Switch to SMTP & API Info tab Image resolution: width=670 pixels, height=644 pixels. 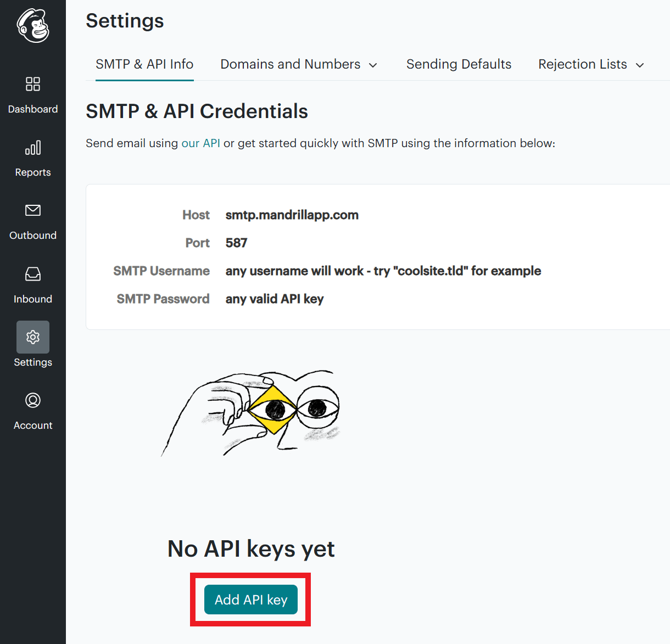144,64
